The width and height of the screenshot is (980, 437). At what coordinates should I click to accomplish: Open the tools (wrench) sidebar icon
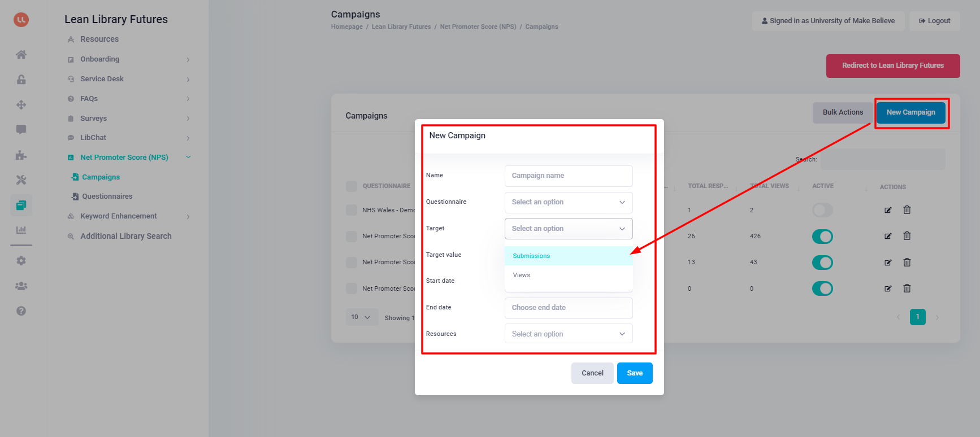[21, 180]
